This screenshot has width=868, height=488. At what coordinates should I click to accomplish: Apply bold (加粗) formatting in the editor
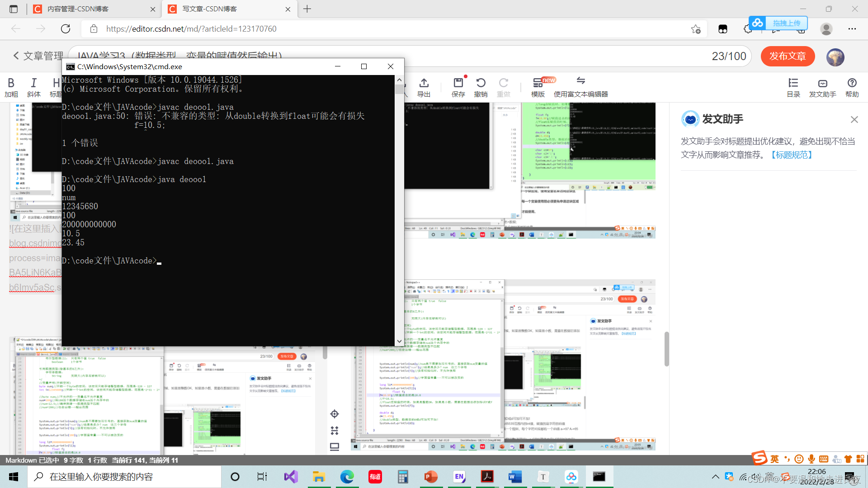[x=11, y=87]
